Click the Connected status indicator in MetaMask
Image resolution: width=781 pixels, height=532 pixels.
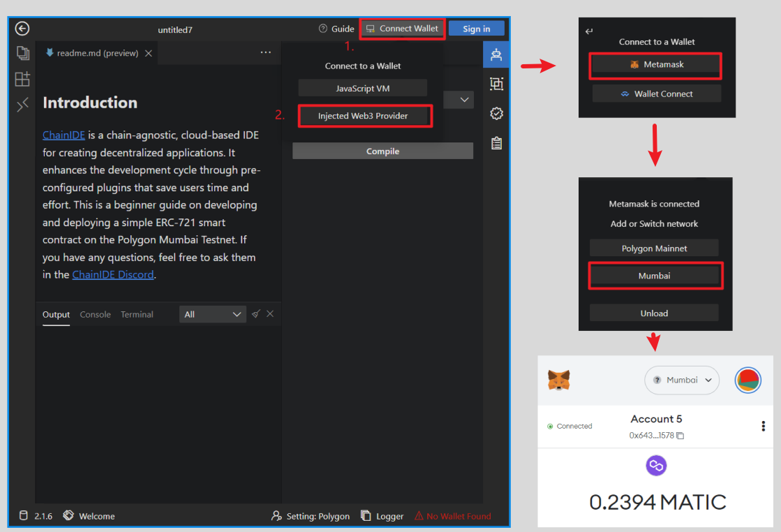pyautogui.click(x=570, y=427)
